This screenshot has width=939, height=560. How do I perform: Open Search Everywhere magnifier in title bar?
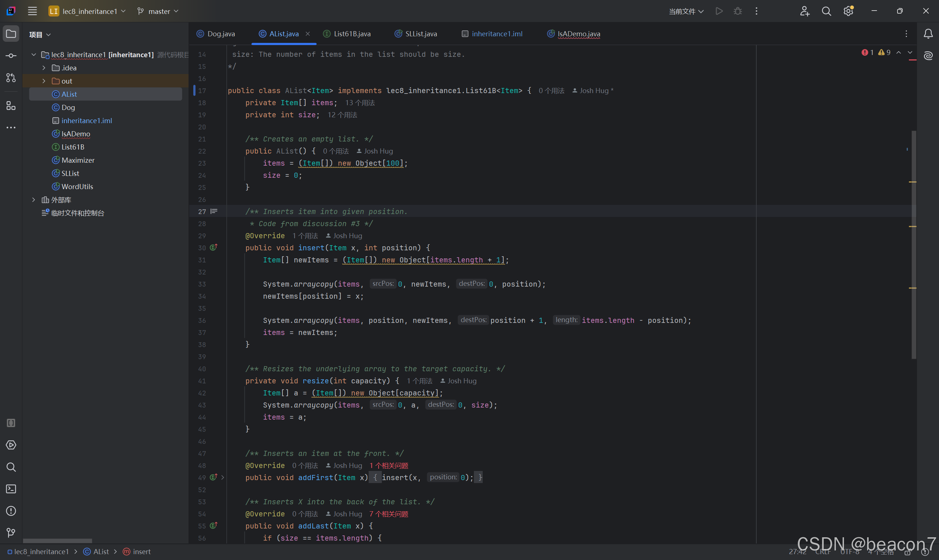click(x=826, y=11)
